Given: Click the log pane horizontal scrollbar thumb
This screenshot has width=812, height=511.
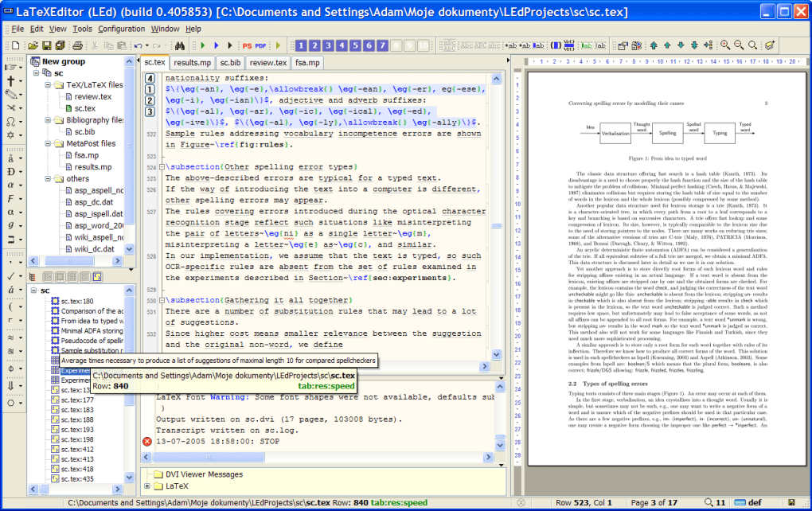Looking at the screenshot, I should 209,457.
